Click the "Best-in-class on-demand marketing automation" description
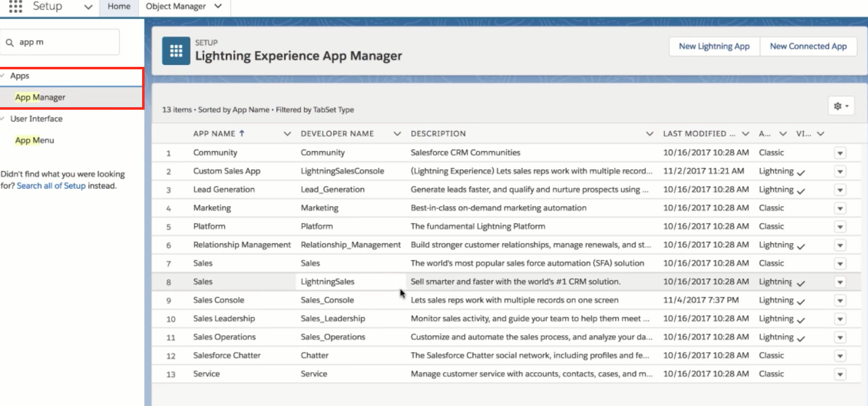 click(x=499, y=208)
